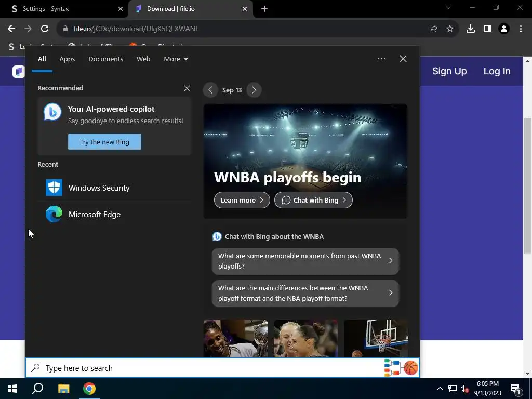
Task: Click the Chrome address bar URL
Action: pos(136,29)
